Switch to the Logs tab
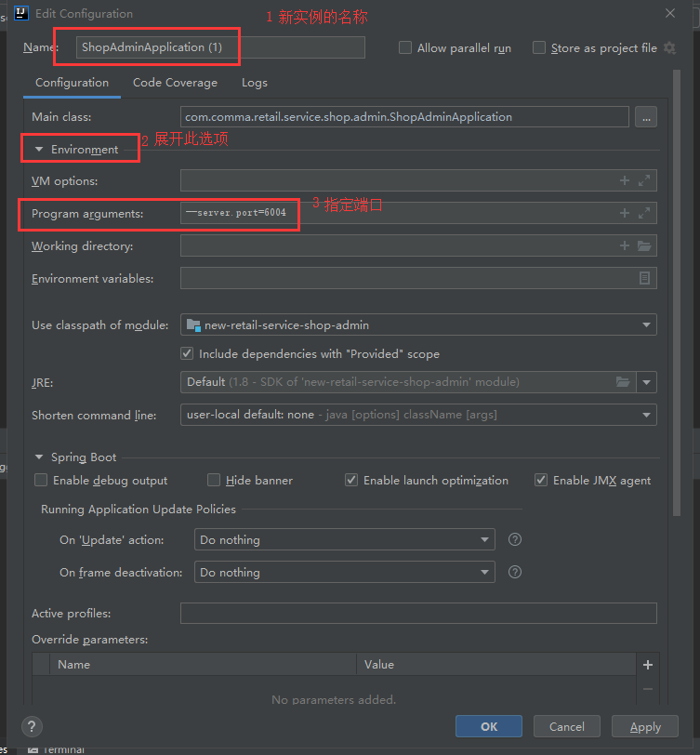700x755 pixels. coord(254,83)
